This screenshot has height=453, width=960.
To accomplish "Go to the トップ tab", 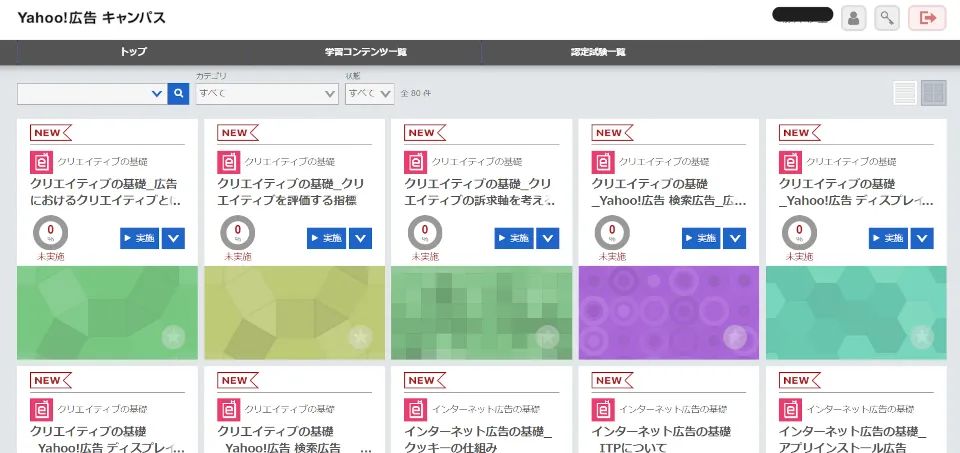I will [x=133, y=52].
